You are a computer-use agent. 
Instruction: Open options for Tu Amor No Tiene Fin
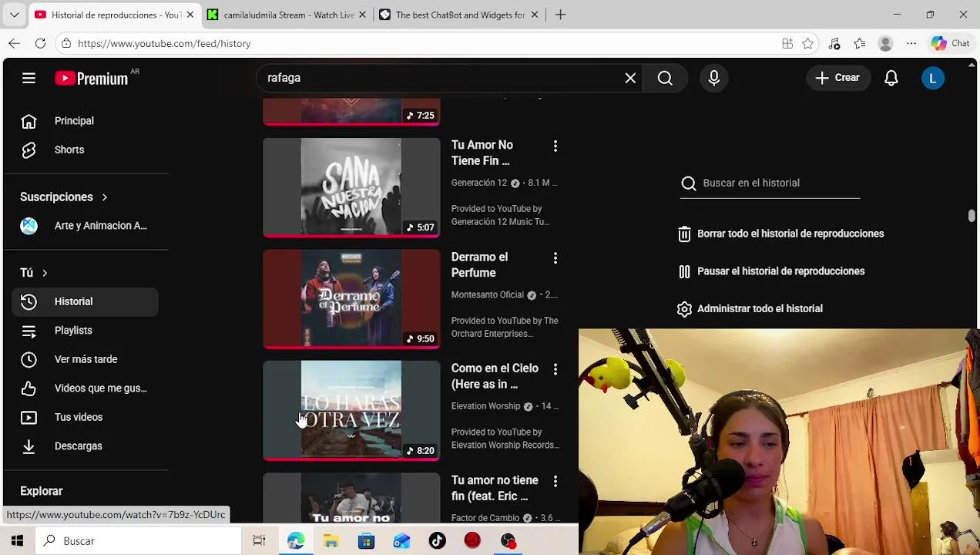555,146
